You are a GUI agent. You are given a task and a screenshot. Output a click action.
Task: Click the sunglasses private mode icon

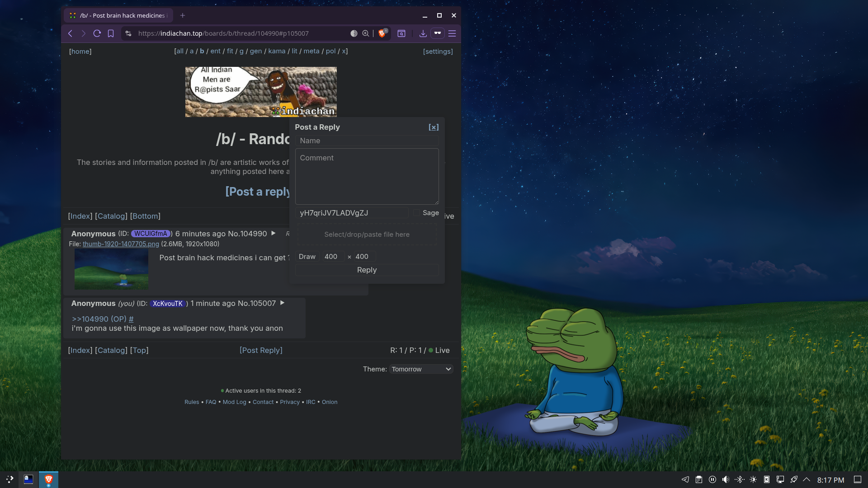pyautogui.click(x=437, y=33)
